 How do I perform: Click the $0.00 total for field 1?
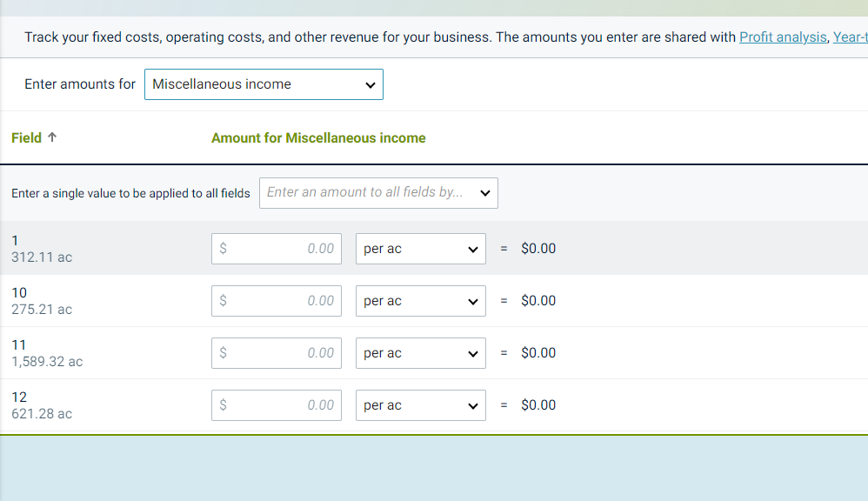pos(538,249)
